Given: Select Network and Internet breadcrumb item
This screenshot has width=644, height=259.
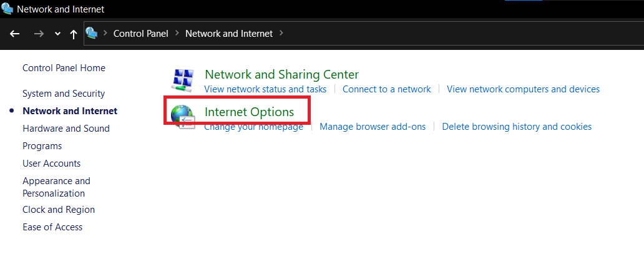Looking at the screenshot, I should coord(229,34).
